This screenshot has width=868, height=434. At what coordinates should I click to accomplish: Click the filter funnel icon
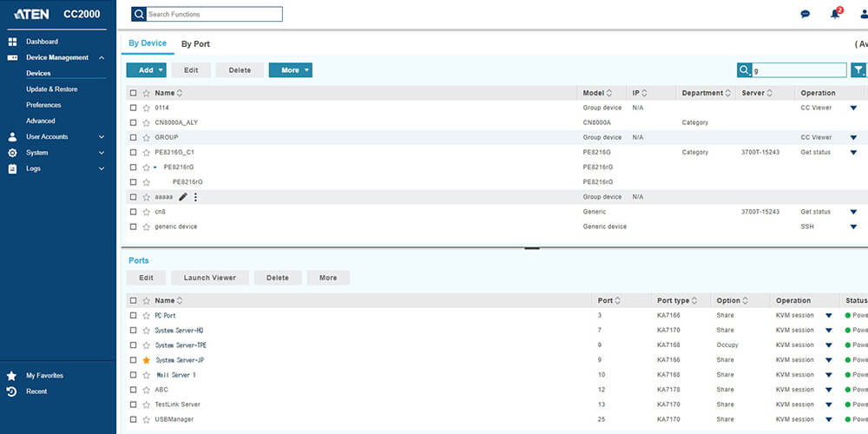coord(858,70)
